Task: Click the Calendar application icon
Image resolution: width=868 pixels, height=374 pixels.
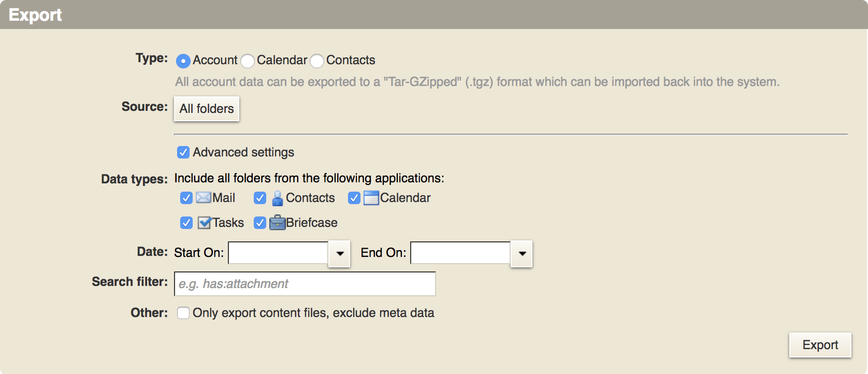Action: (371, 198)
